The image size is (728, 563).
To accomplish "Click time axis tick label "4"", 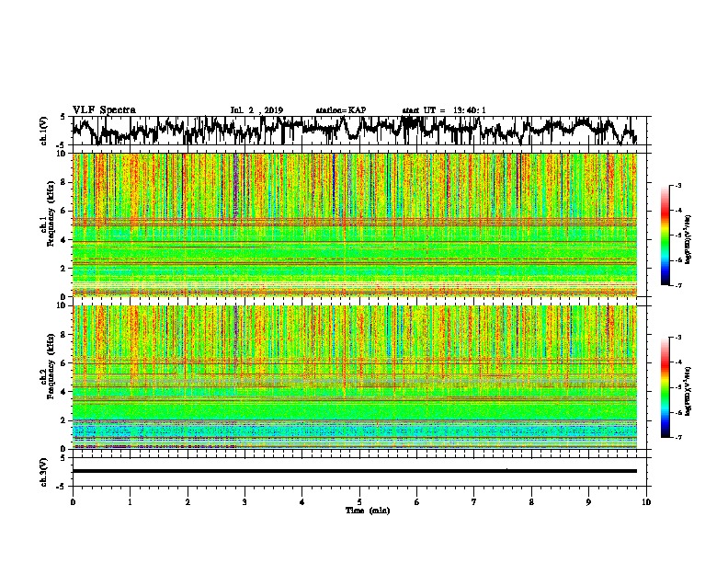I will tap(302, 502).
